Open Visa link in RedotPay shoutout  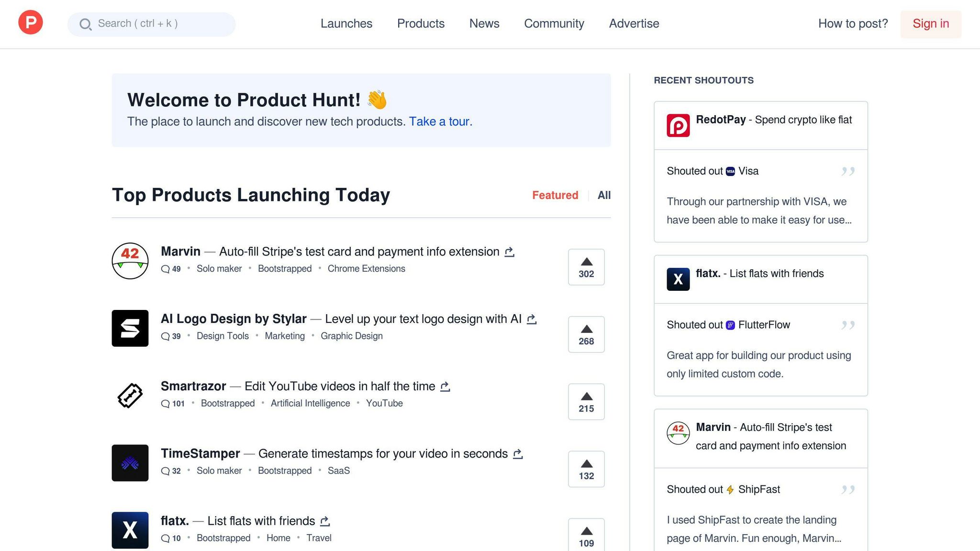coord(748,171)
